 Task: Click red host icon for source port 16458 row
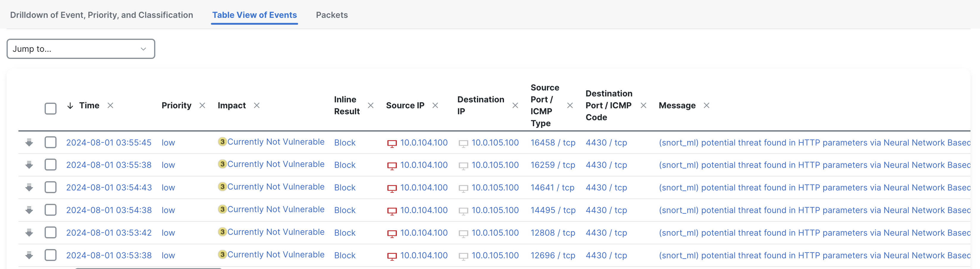tap(392, 143)
